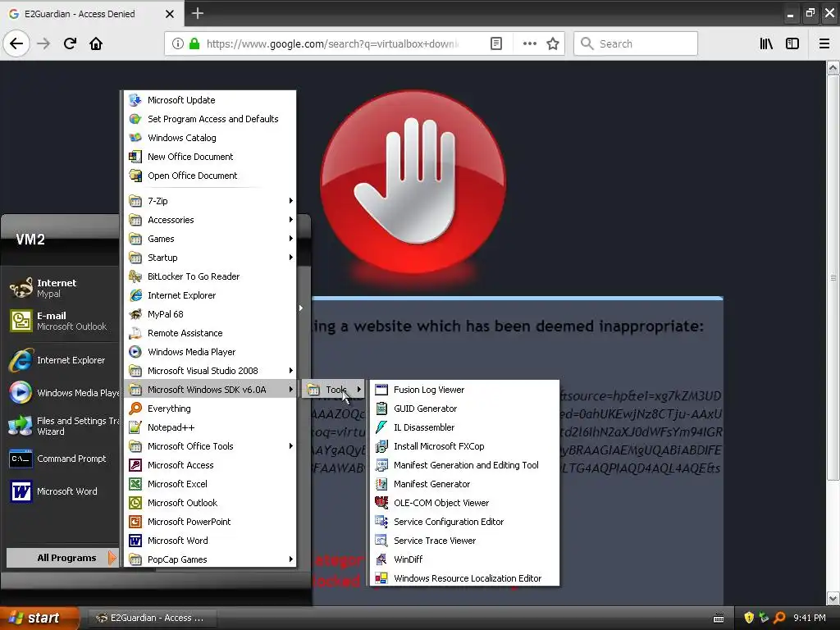Click the security shield tray icon

(x=748, y=618)
